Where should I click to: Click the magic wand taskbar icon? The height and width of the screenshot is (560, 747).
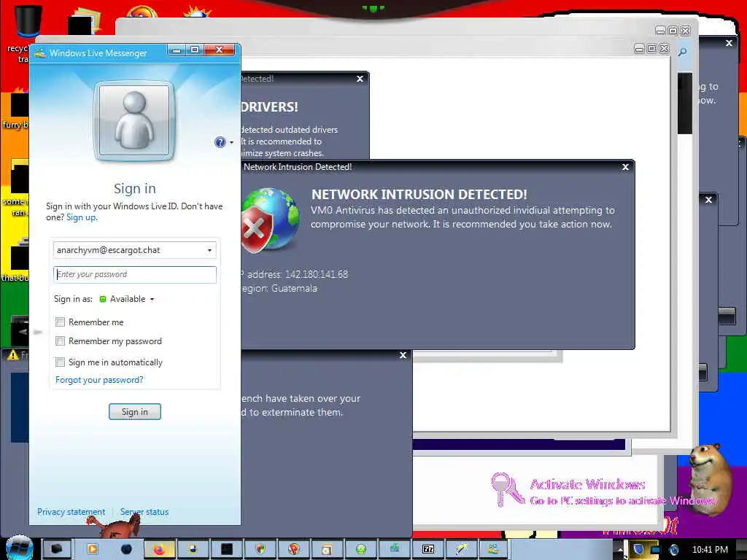461,549
